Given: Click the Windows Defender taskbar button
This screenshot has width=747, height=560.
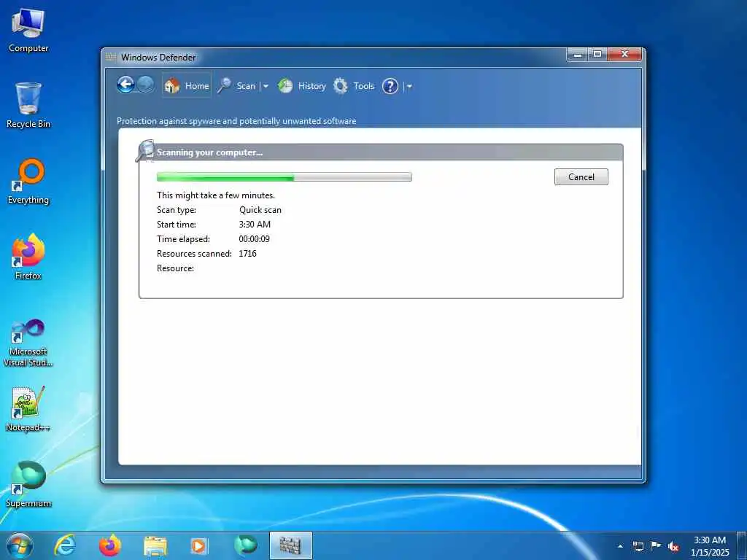Looking at the screenshot, I should [x=290, y=545].
